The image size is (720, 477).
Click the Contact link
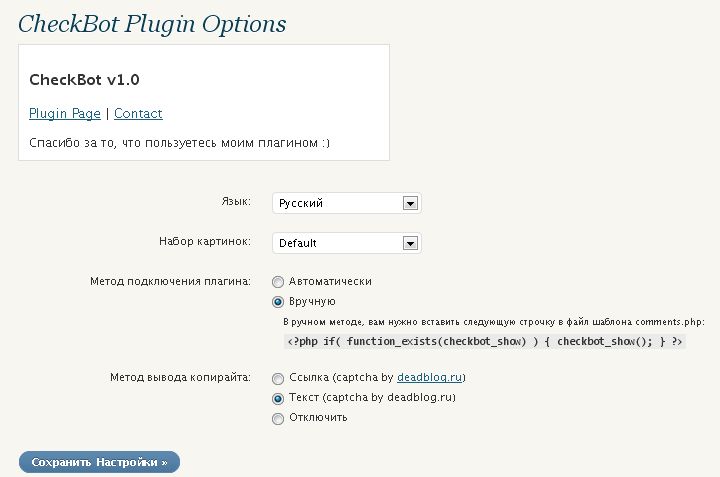138,113
